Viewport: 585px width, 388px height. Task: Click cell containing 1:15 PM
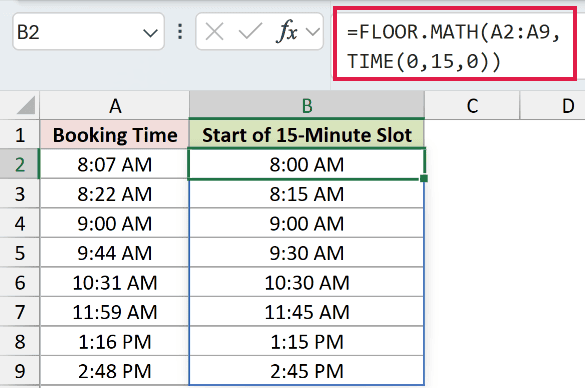[x=307, y=341]
